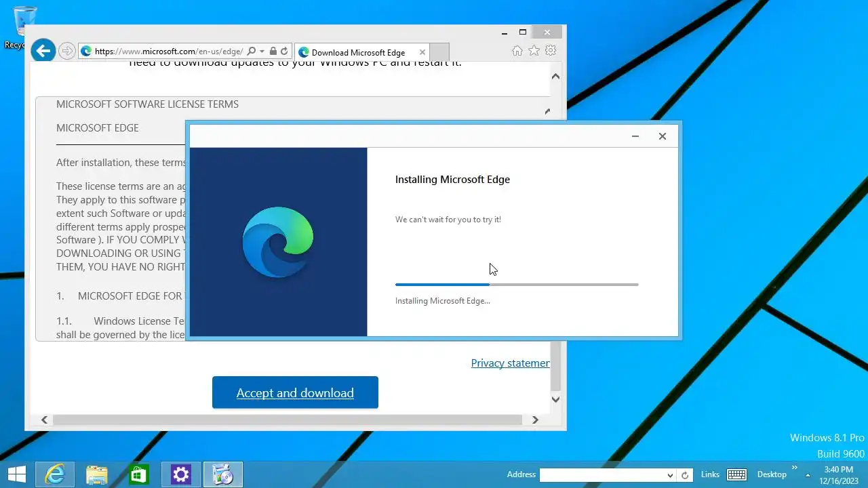Click the 'Installing Microsoft Edge...' status text

click(x=443, y=301)
